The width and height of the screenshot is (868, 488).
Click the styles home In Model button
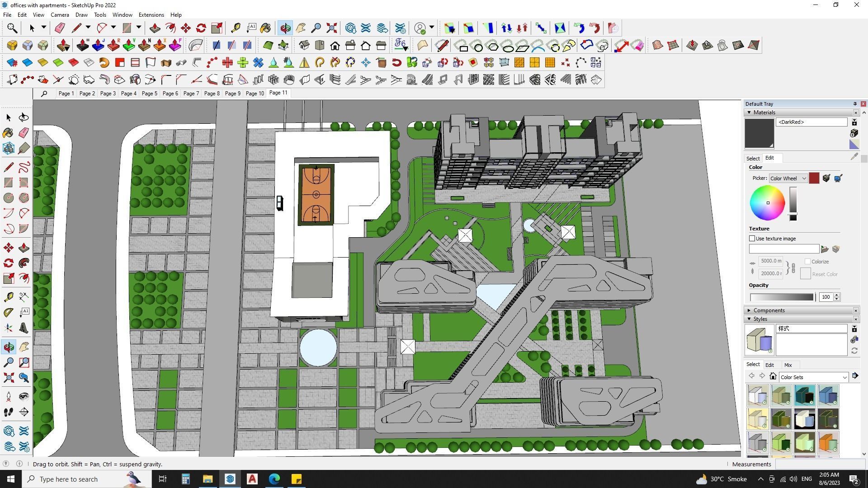(773, 377)
